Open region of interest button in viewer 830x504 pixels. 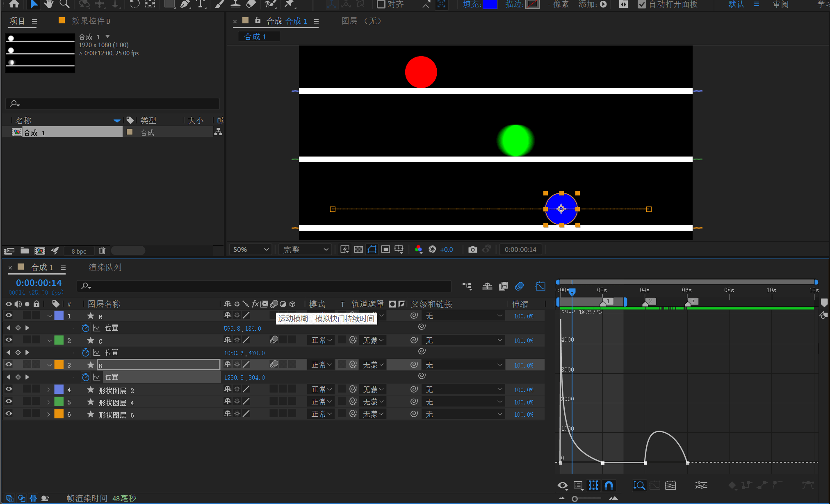click(385, 249)
